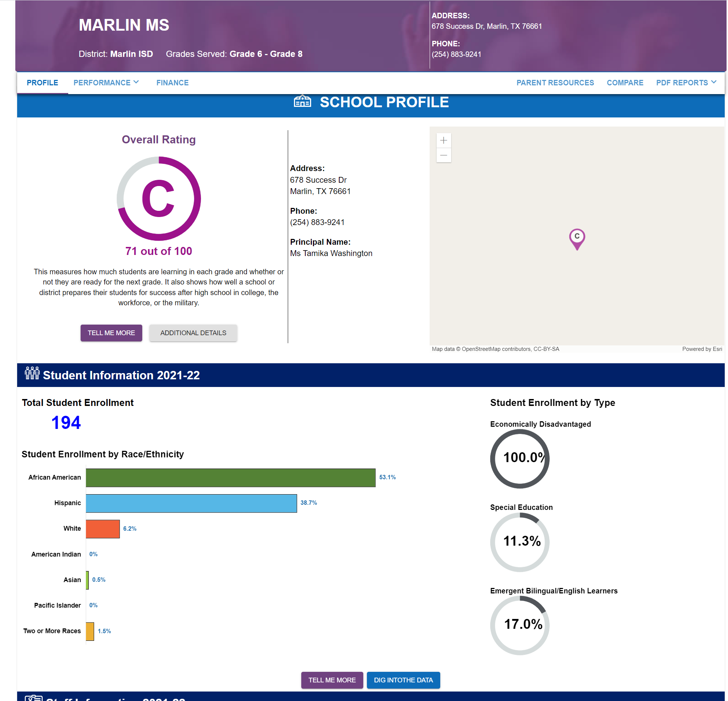Open the Finance tab
Screen dimensions: 728x701
pos(173,83)
